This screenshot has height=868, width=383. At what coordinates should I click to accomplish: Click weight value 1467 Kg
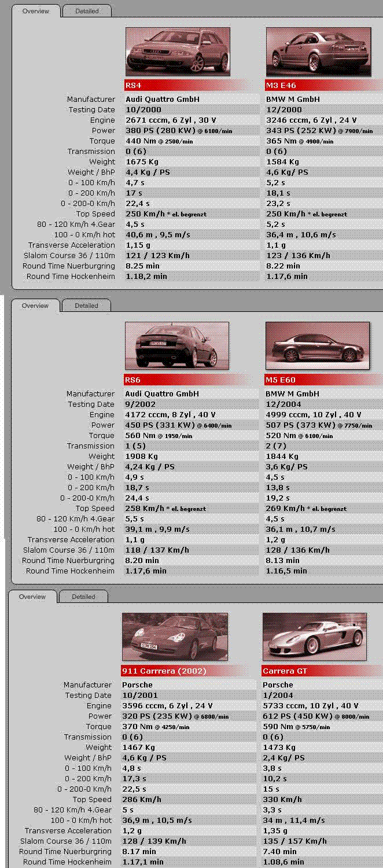[138, 748]
